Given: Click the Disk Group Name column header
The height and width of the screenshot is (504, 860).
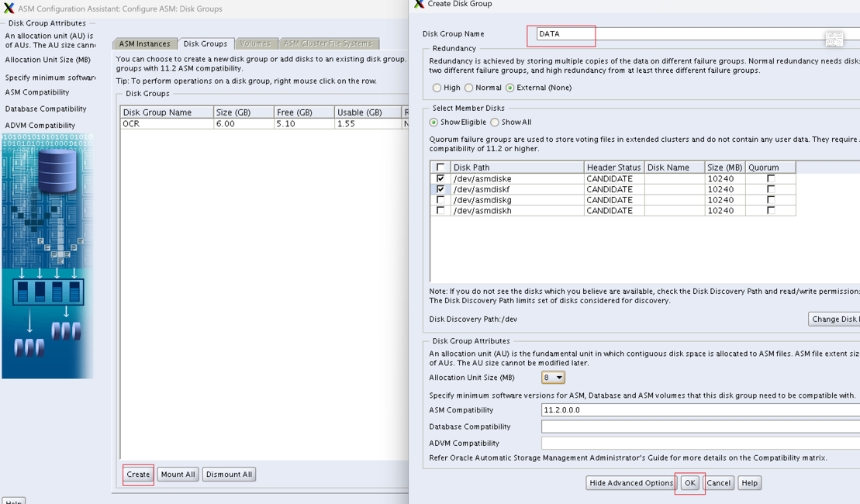Looking at the screenshot, I should coord(167,112).
